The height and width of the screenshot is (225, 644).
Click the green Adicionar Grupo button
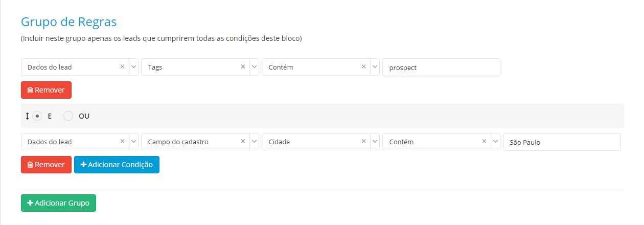tap(58, 203)
